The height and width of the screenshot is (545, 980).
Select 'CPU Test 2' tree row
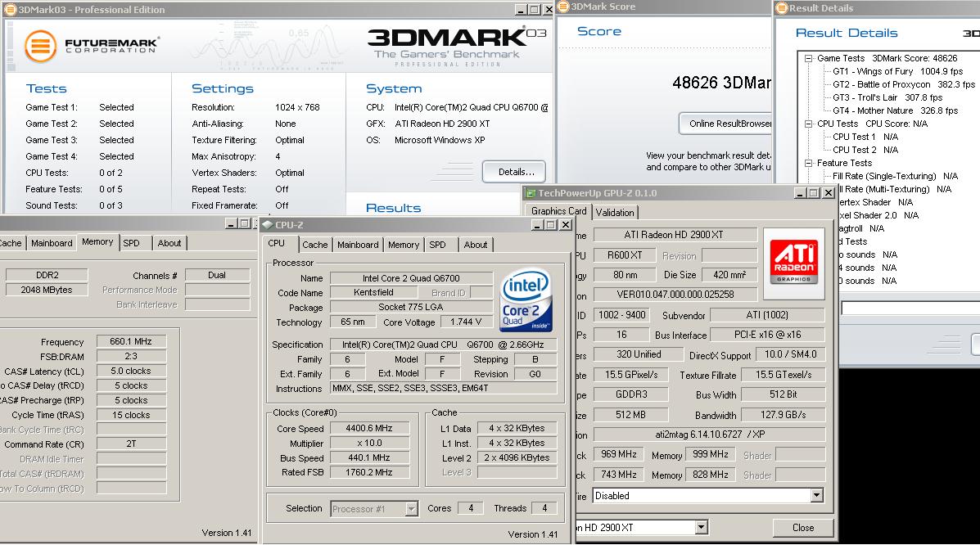click(865, 150)
